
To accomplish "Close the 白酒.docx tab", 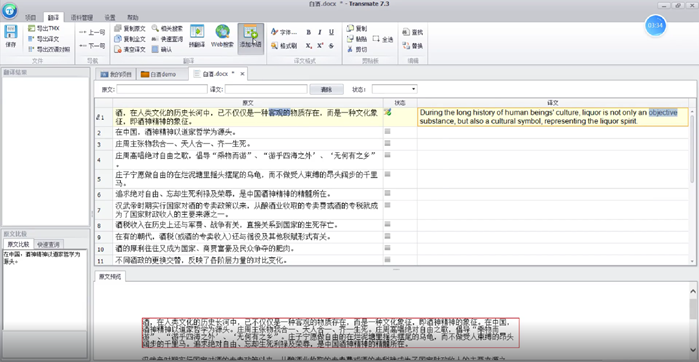I will tap(242, 74).
